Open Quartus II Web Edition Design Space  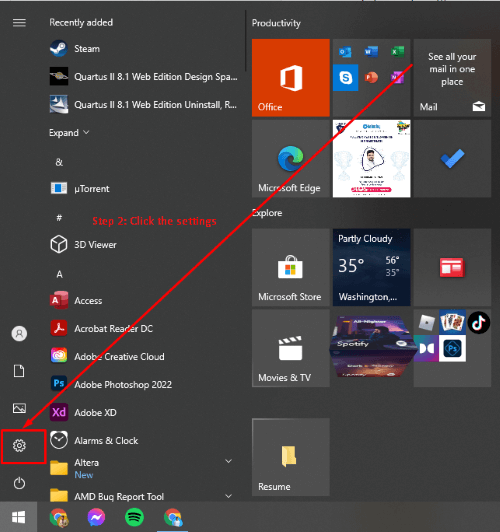click(x=144, y=77)
